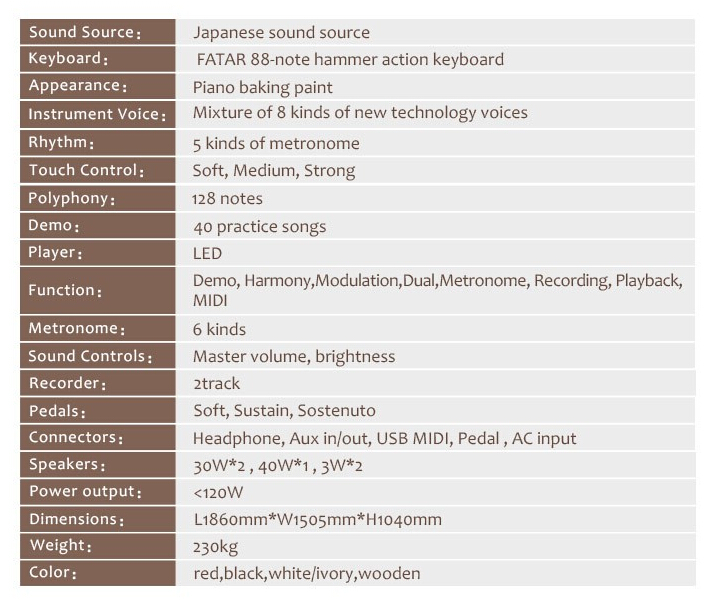
Task: Select the Polyphony label cell
Action: pos(72,199)
